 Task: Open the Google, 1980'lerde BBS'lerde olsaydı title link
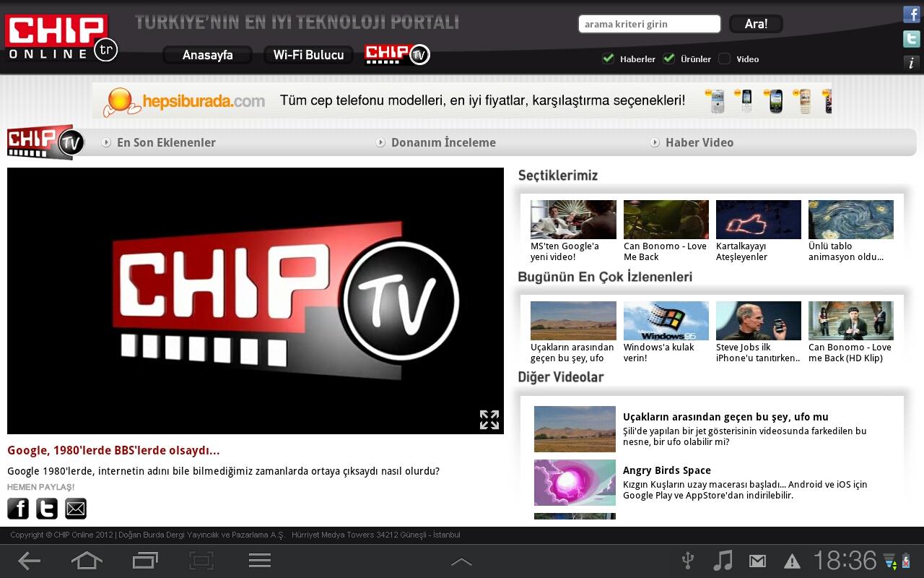pyautogui.click(x=113, y=450)
